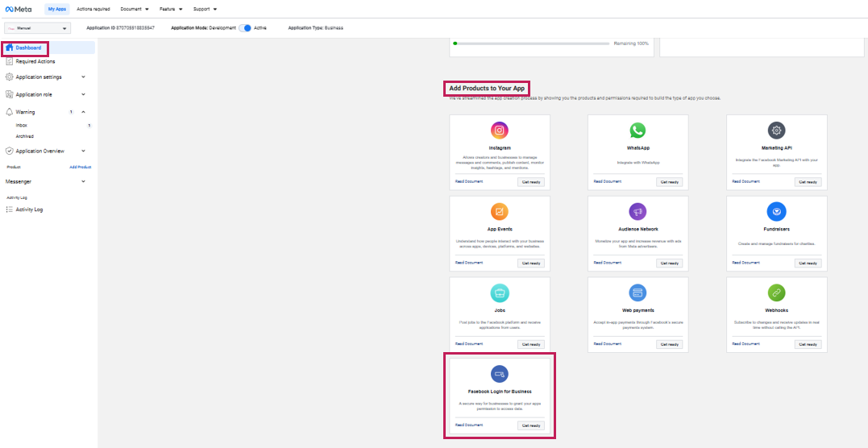Click the App Events icon

tap(500, 211)
